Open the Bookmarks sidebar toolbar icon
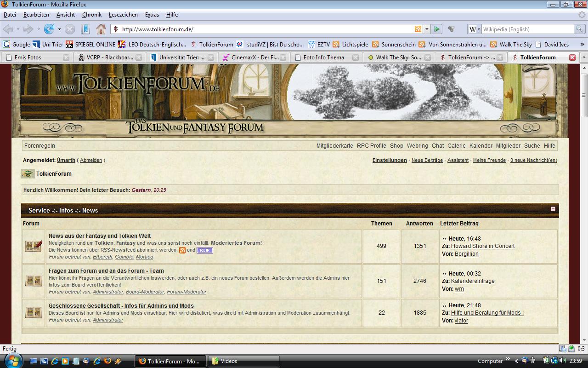This screenshot has width=588, height=368. click(x=85, y=29)
